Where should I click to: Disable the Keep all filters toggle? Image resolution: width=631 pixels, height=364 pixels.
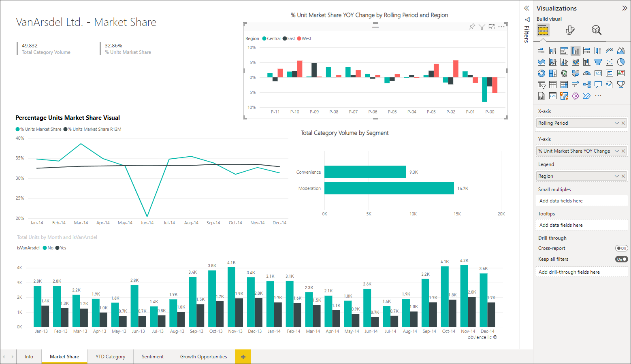click(621, 259)
